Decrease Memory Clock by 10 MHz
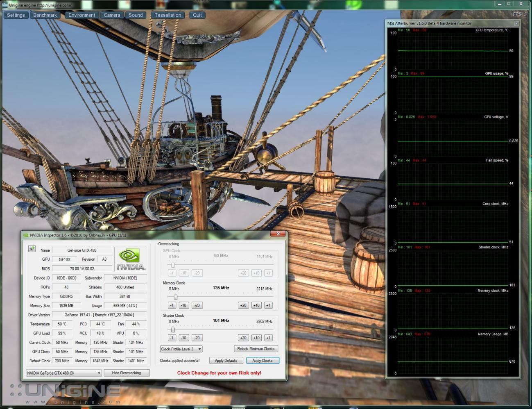Screen dimensions: 532x409 tap(183, 305)
